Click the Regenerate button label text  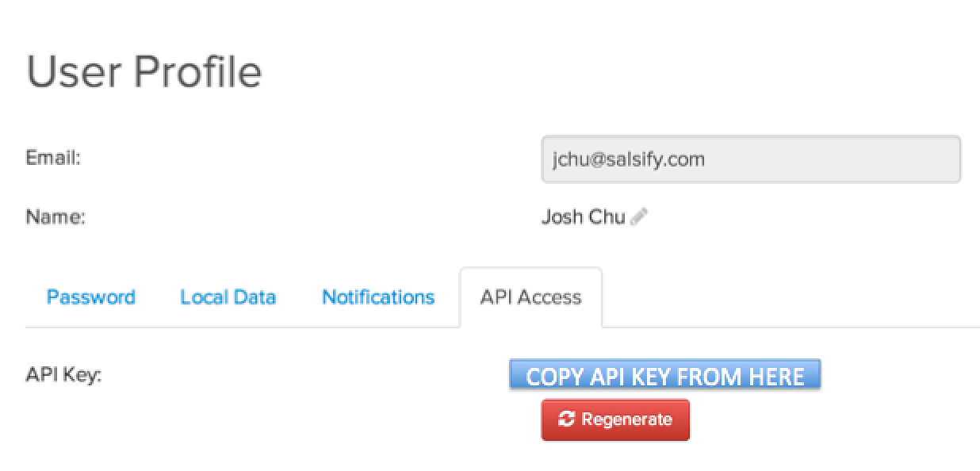[626, 419]
